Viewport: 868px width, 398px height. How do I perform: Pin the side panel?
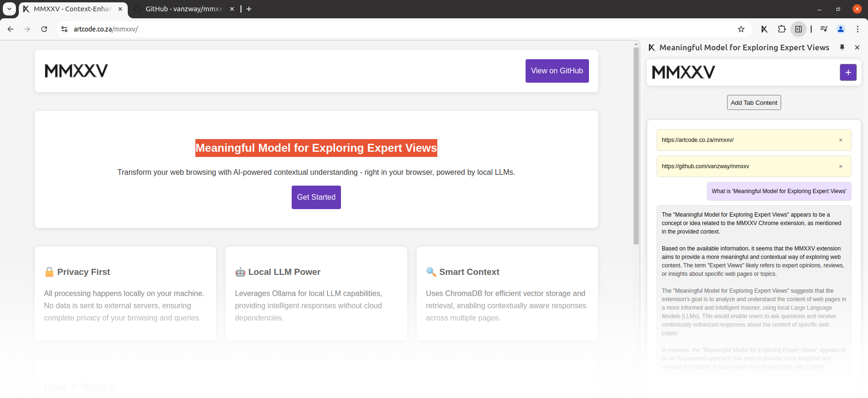click(x=842, y=47)
